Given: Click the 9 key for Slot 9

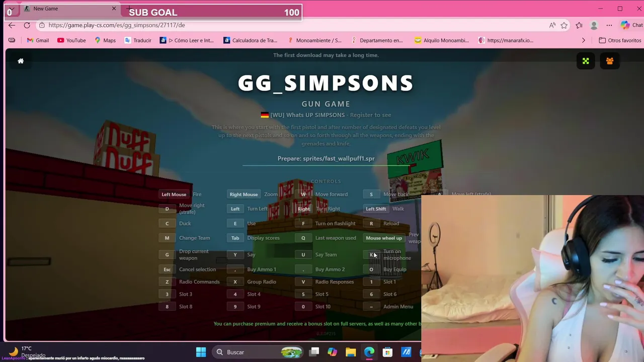Looking at the screenshot, I should 235,307.
